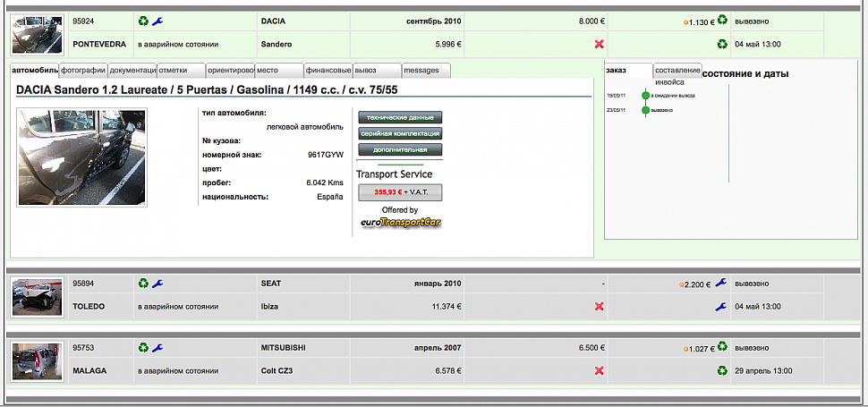Click the январь 2010 date cell
868x407 pixels.
tap(407, 284)
